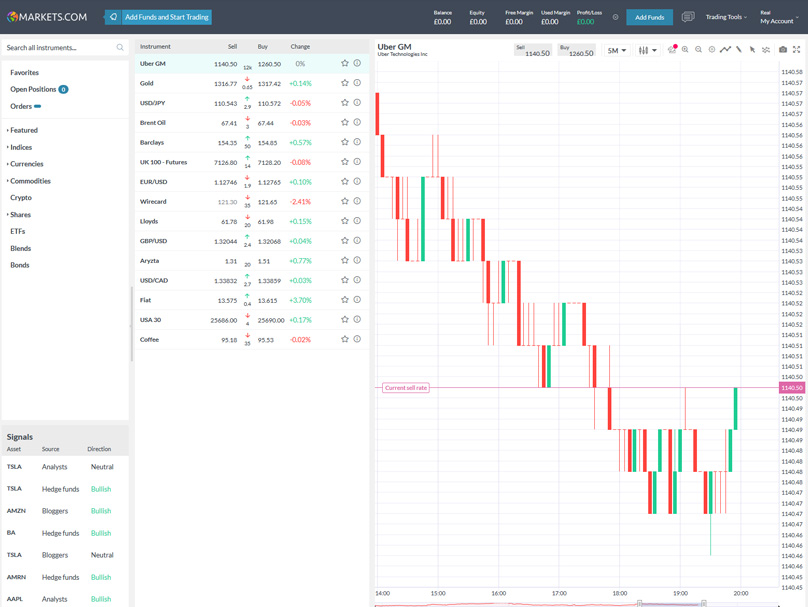Select the ETFs category
Screen dimensions: 808x607
(x=18, y=231)
